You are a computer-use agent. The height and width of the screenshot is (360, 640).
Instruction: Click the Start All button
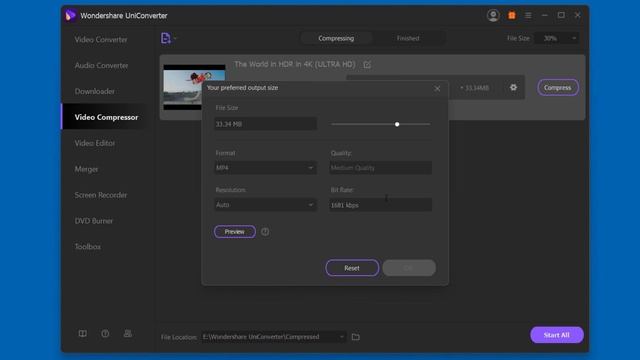(557, 335)
